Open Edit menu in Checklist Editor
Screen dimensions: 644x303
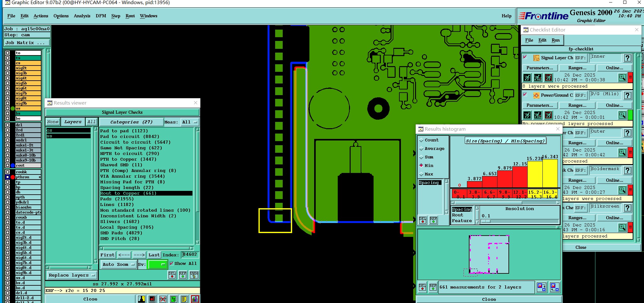point(542,40)
